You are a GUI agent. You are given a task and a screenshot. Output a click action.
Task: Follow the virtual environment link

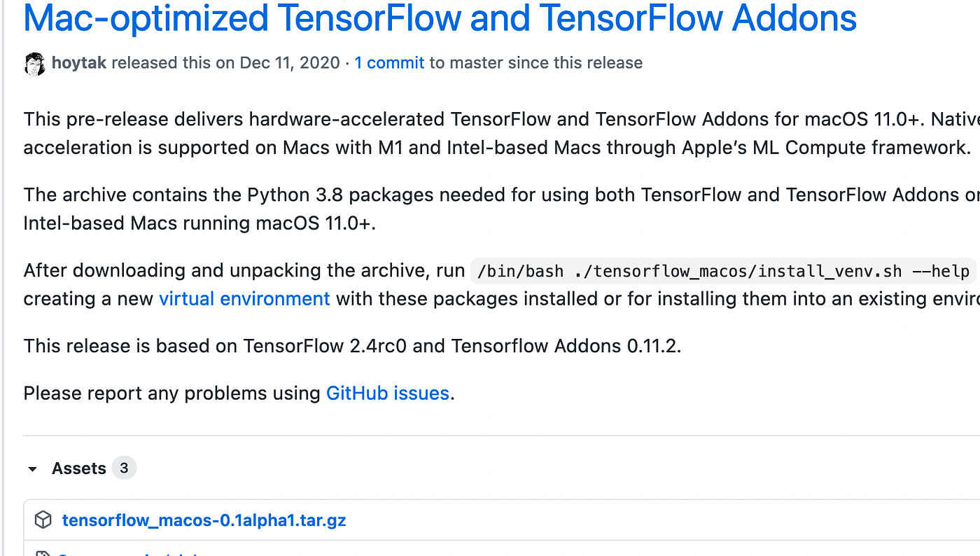pos(244,299)
